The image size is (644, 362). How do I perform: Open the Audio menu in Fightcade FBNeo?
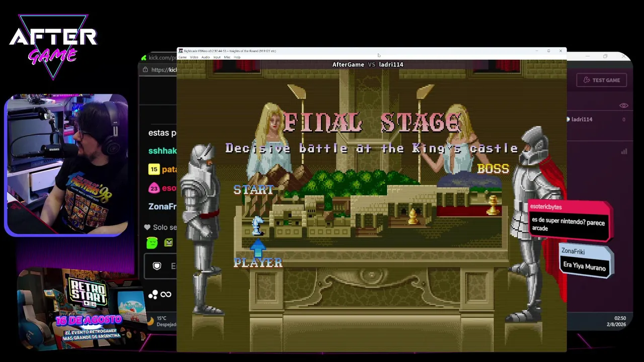click(x=205, y=57)
